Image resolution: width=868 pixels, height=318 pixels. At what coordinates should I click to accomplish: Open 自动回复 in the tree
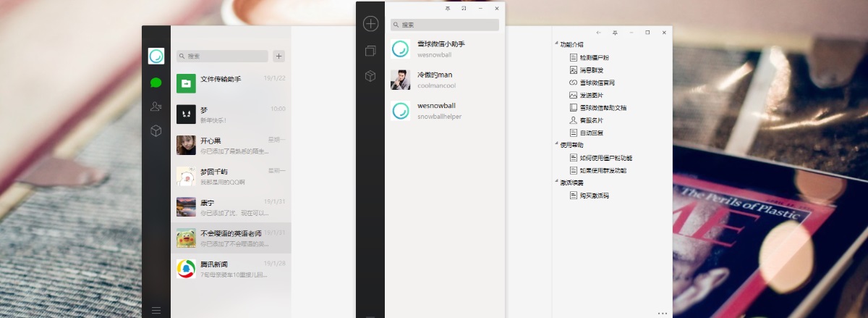tap(591, 133)
